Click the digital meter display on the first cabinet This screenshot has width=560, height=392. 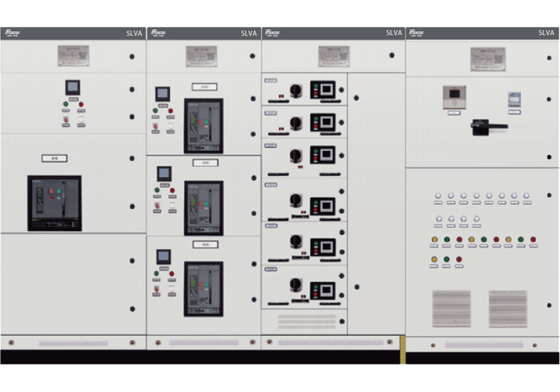[x=73, y=87]
